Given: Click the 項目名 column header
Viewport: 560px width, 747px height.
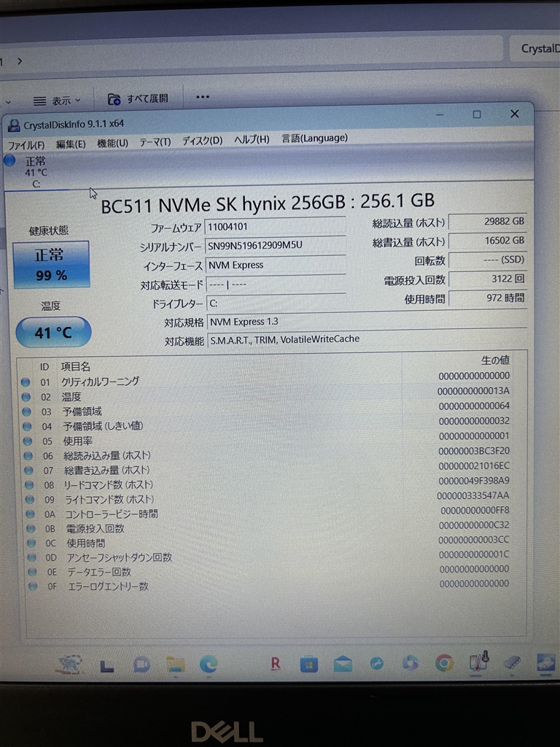Looking at the screenshot, I should click(x=76, y=366).
